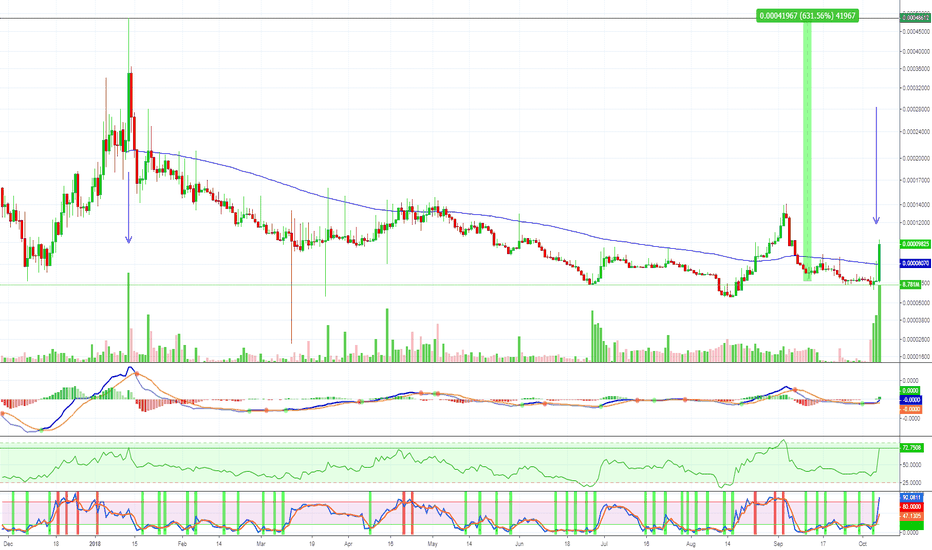Click the 0.00005000 price axis label

(915, 303)
